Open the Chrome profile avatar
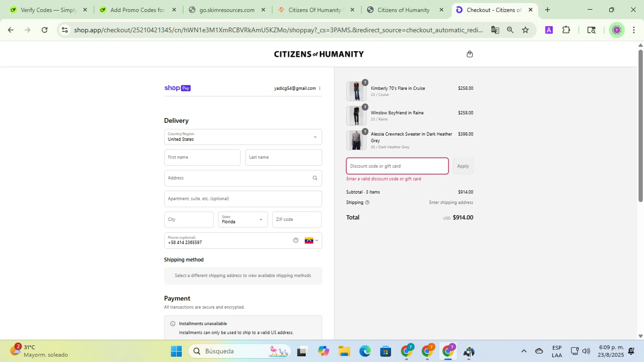This screenshot has height=362, width=644. tap(617, 30)
